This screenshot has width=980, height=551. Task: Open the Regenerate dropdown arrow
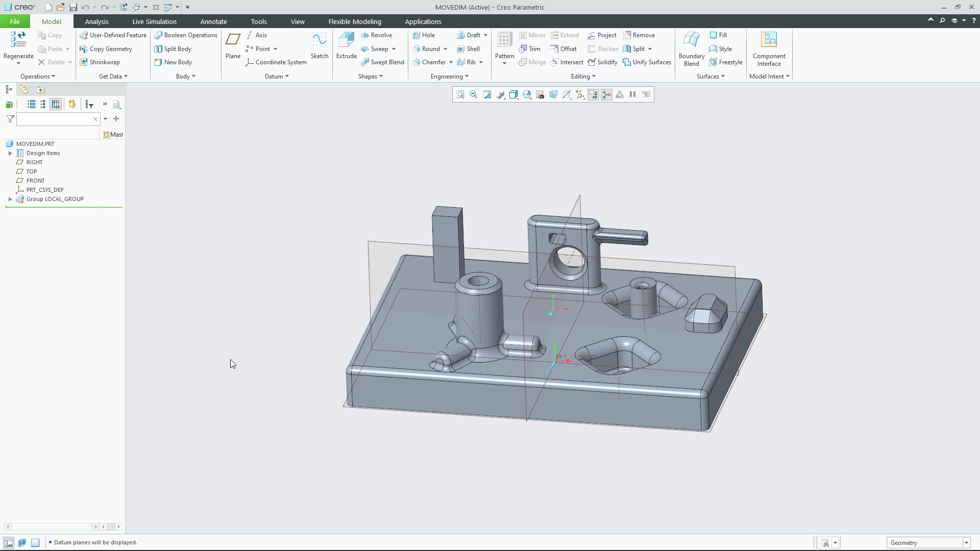(x=18, y=63)
